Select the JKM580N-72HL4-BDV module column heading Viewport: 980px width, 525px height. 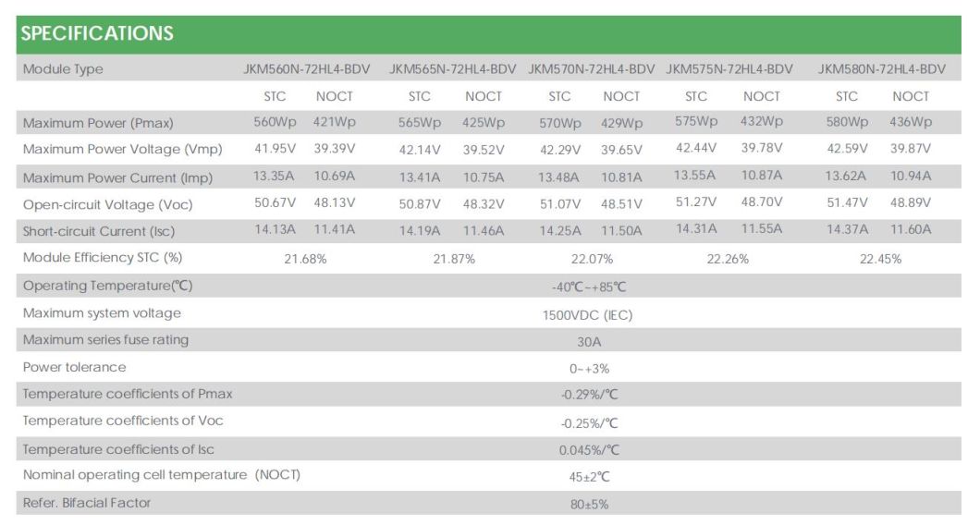coord(882,69)
